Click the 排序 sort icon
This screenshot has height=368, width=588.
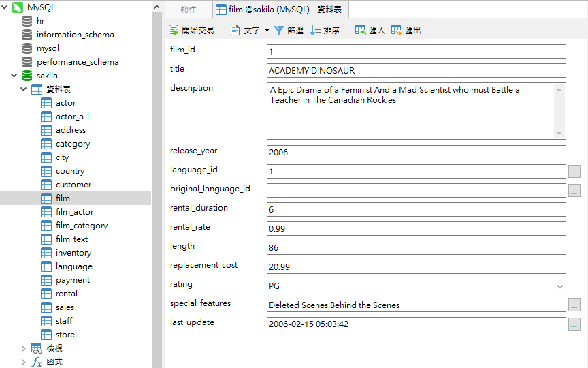pos(315,30)
